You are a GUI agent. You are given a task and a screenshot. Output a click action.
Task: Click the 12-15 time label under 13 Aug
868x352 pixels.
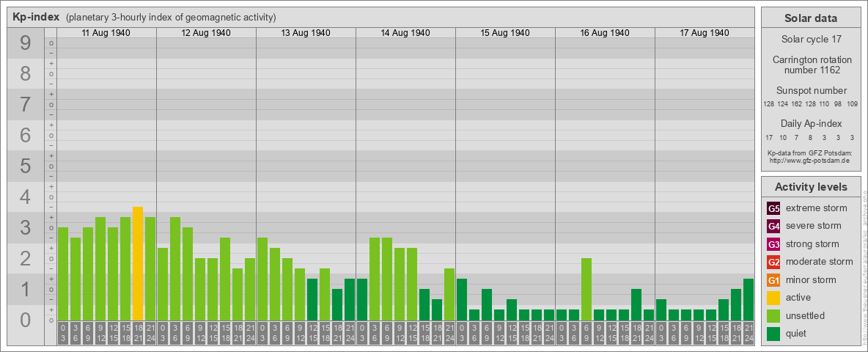point(312,334)
